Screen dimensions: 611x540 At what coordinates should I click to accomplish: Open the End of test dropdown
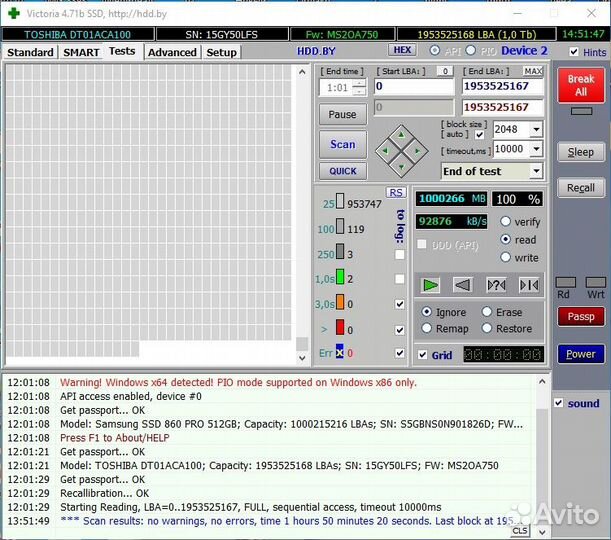[x=536, y=171]
